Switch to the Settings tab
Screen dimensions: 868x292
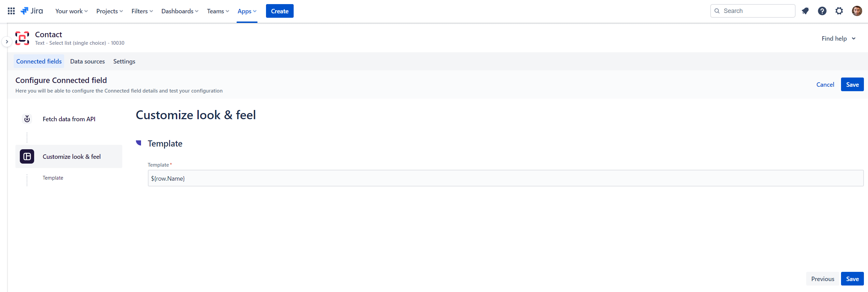124,61
